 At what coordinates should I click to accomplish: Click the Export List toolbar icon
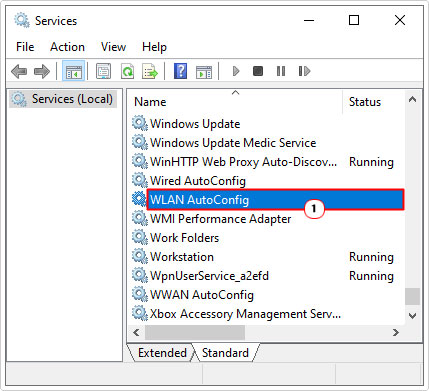click(150, 71)
